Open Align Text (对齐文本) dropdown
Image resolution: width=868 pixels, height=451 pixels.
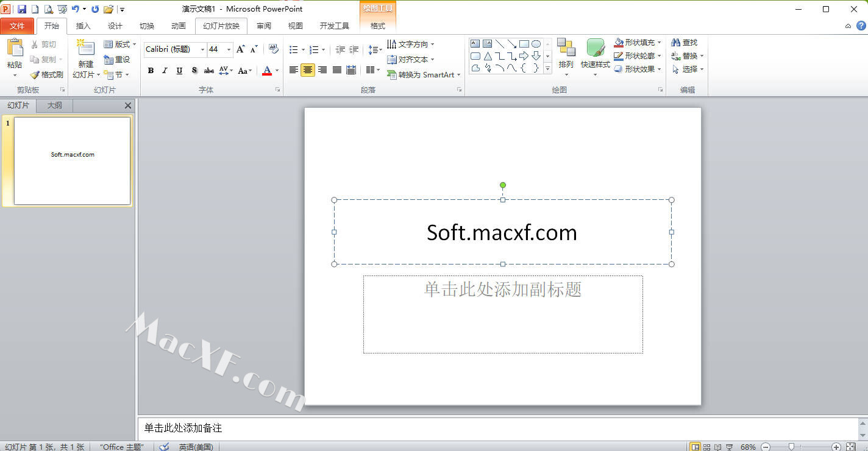pyautogui.click(x=411, y=60)
